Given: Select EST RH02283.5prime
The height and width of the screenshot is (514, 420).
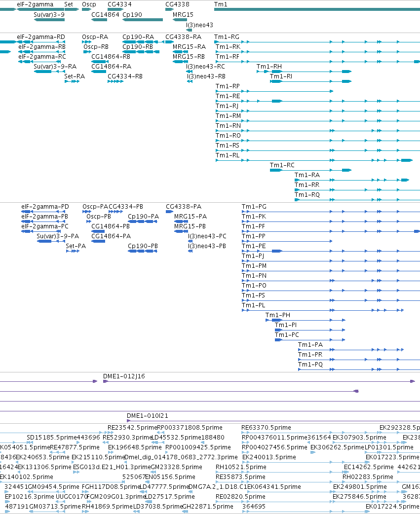Looking at the screenshot, I should point(368,477).
